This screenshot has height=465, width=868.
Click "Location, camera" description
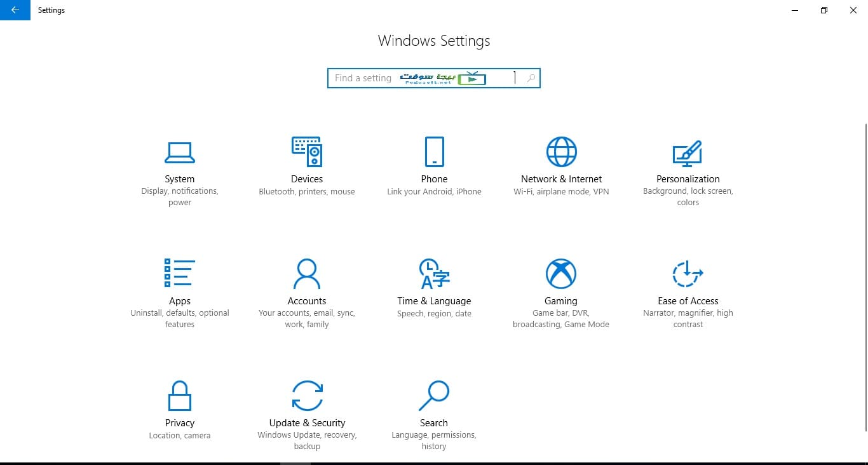(180, 435)
